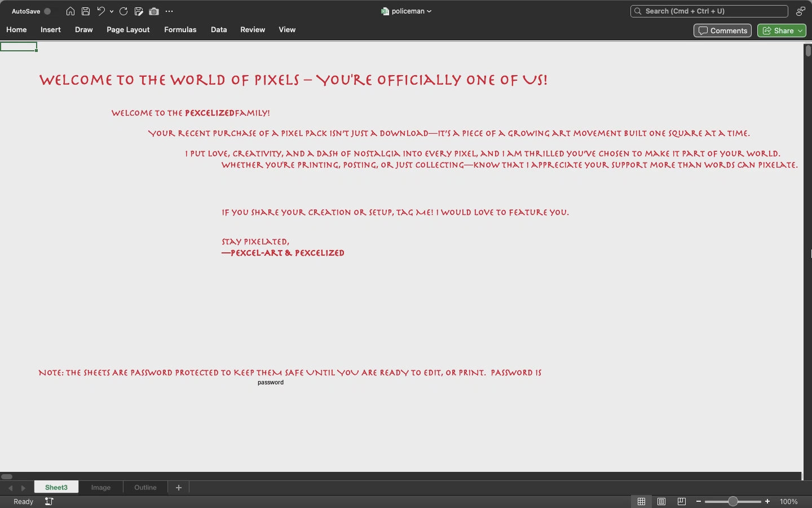
Task: Undo the last action
Action: click(101, 11)
